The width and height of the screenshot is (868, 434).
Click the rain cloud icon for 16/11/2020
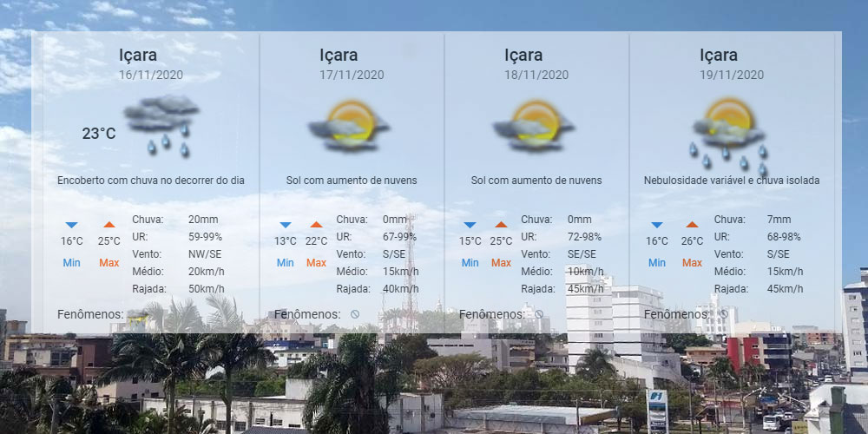click(x=161, y=125)
